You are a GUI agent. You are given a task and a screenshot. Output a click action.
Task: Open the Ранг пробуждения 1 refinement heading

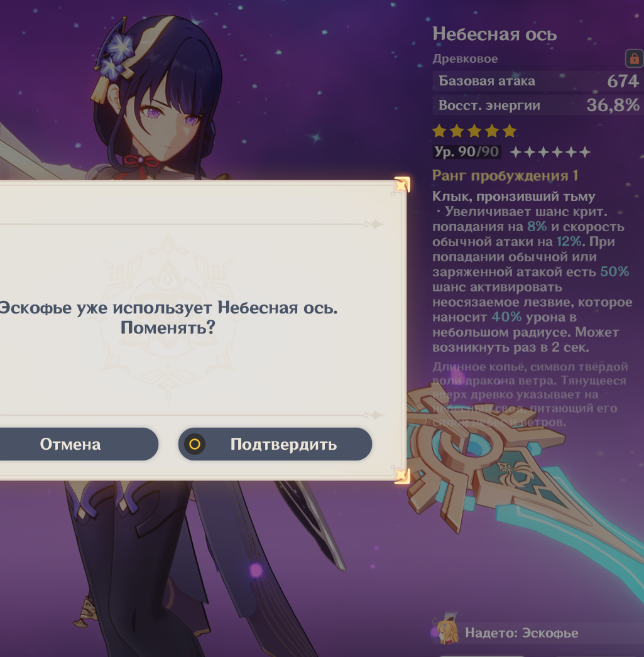[505, 176]
